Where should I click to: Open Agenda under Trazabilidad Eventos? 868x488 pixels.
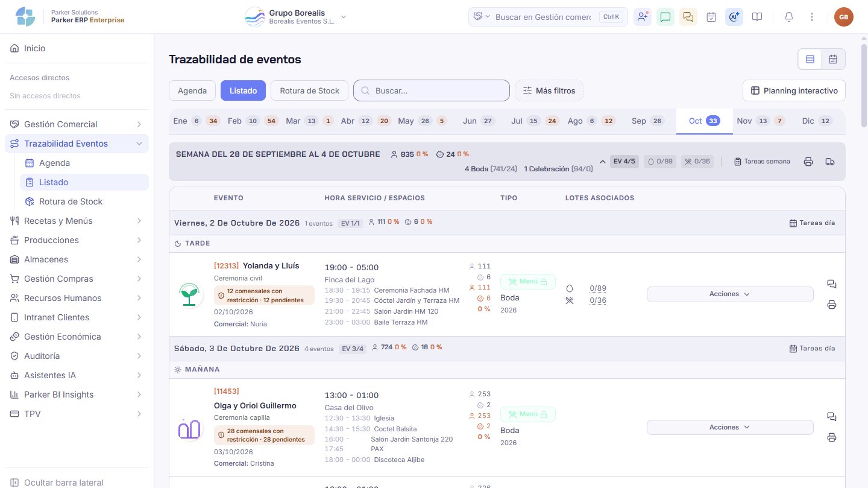coord(84,163)
